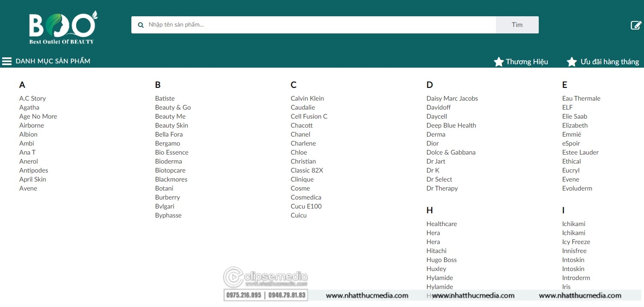Open the Danh Mục Sản Phẩm category menu
This screenshot has width=644, height=307.
pyautogui.click(x=53, y=61)
